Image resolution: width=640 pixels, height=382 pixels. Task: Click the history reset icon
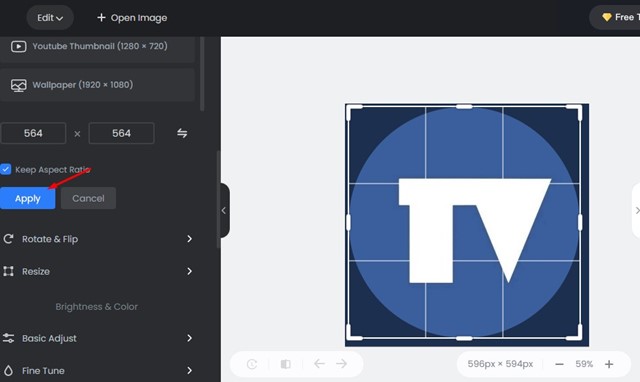[252, 364]
